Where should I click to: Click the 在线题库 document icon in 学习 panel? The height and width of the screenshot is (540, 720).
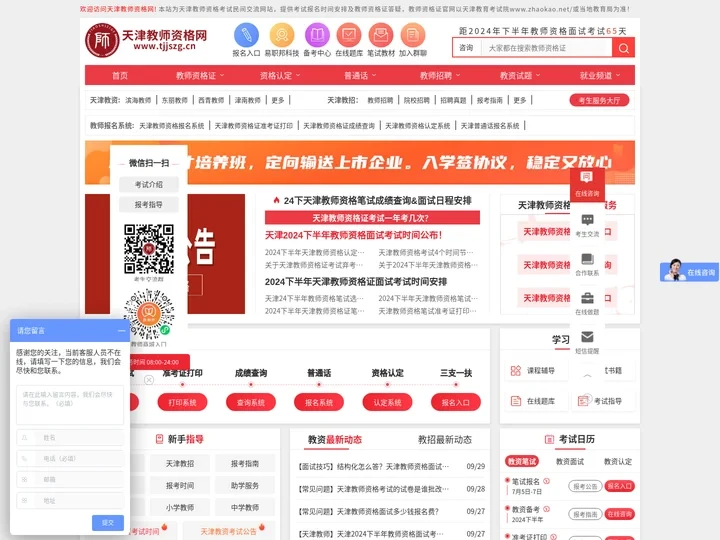pos(516,401)
